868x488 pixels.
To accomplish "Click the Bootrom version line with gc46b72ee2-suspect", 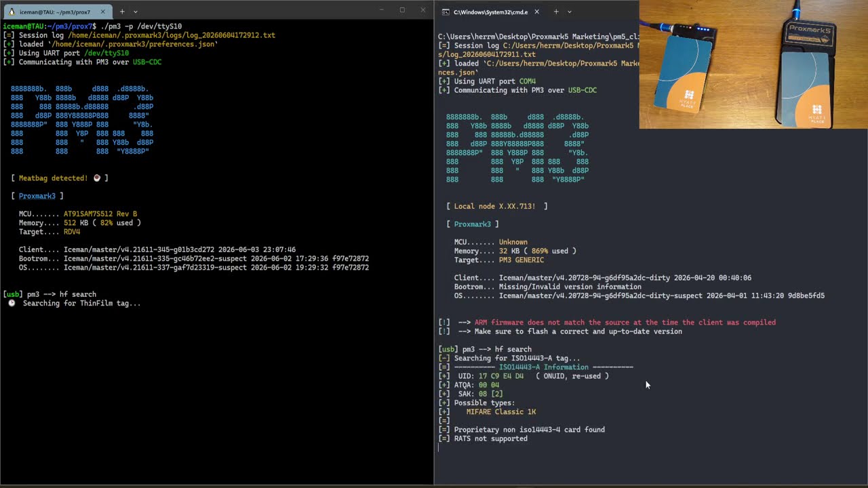I will tap(194, 258).
